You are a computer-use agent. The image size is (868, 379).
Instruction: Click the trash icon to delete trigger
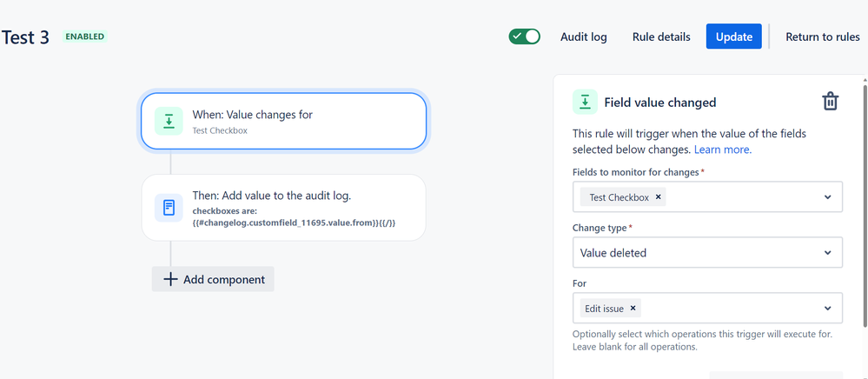click(831, 102)
